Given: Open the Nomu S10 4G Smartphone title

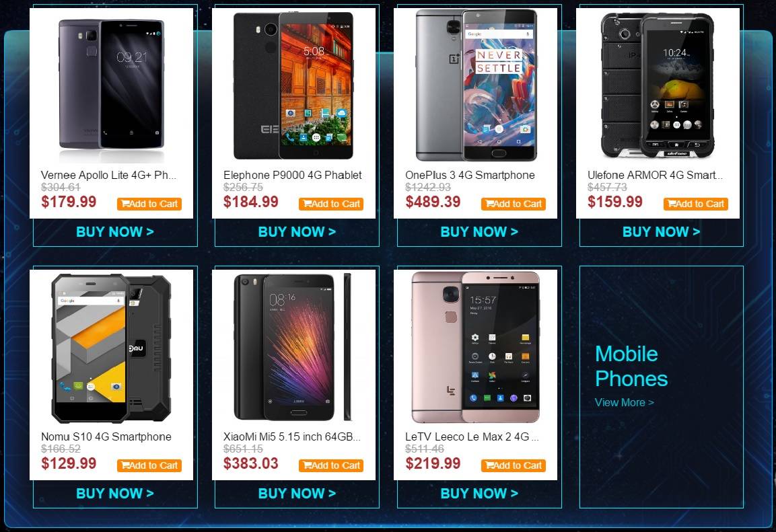Looking at the screenshot, I should pyautogui.click(x=106, y=436).
